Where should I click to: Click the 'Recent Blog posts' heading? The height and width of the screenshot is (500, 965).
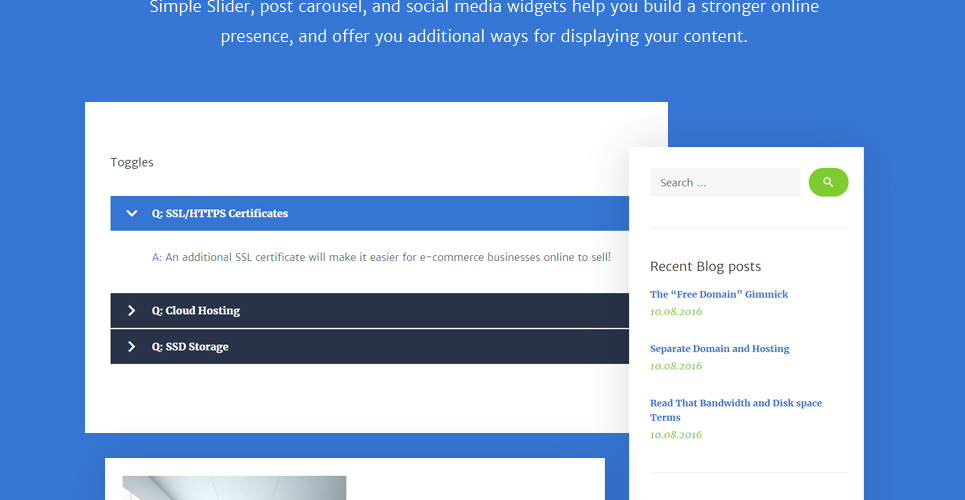point(705,266)
